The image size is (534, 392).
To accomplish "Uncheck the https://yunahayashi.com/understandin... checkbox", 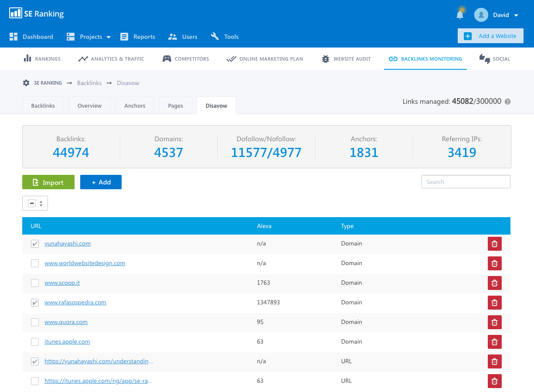I will click(35, 361).
